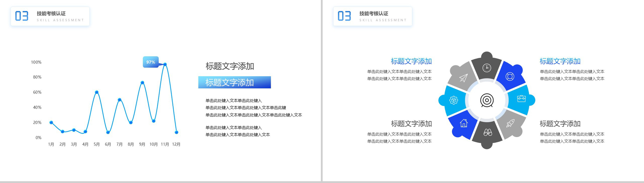Click the chart data point above 1月

tap(51, 122)
